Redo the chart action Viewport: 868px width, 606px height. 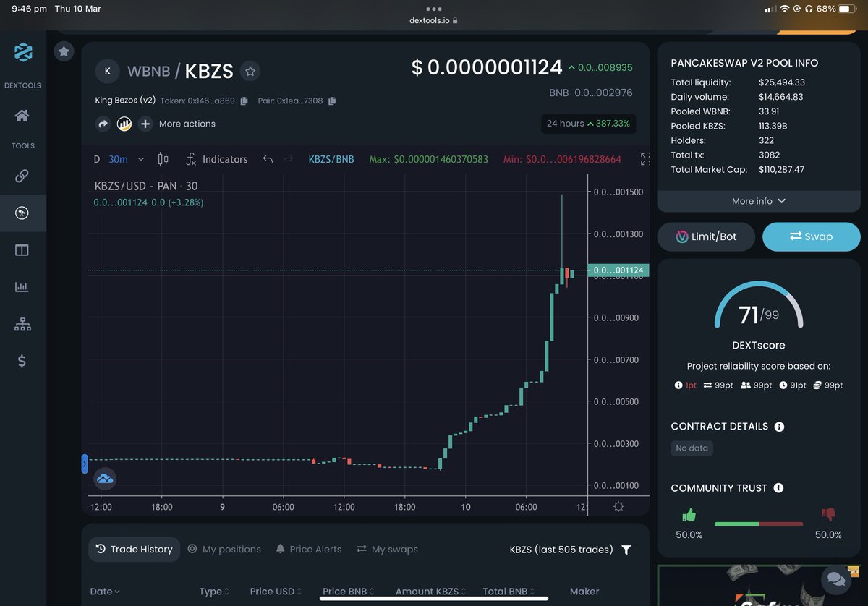(289, 159)
